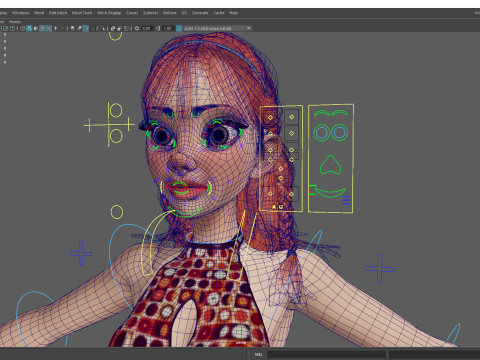Viewport: 480px width, 360px height.
Task: Open the Mesh menu
Action: point(39,13)
